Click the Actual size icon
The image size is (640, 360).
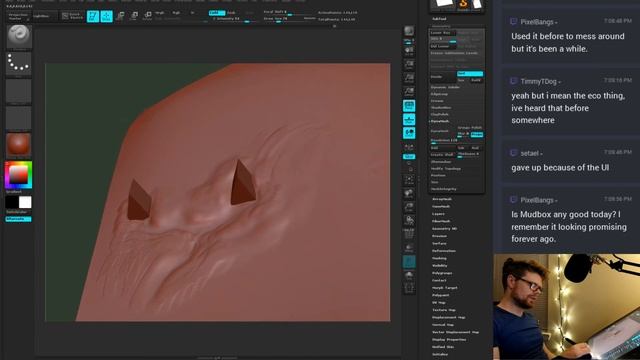pos(409,78)
